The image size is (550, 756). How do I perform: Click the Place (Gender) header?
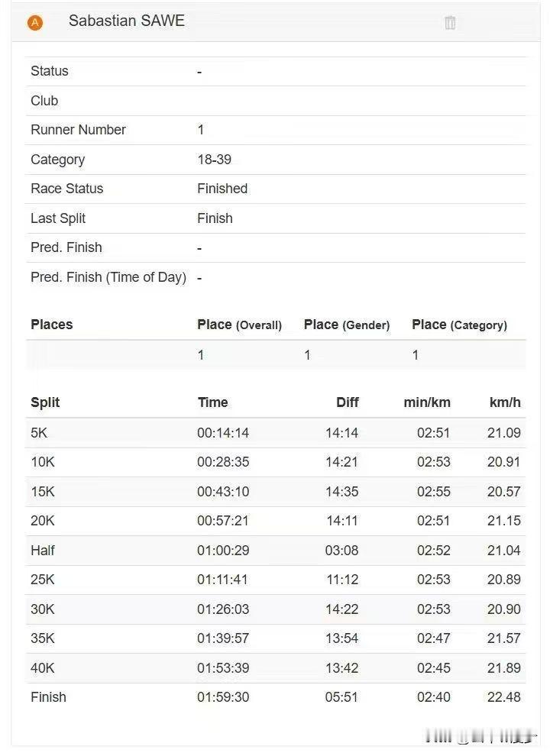tap(346, 325)
